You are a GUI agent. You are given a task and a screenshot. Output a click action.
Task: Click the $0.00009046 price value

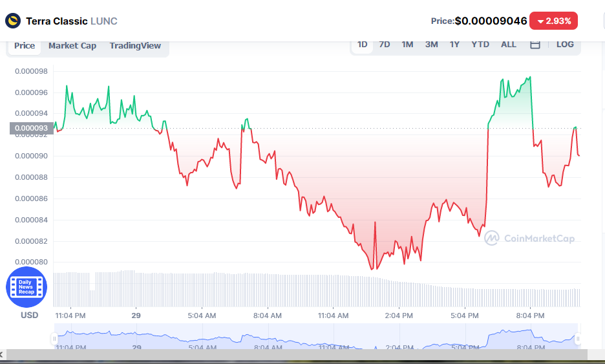(491, 21)
